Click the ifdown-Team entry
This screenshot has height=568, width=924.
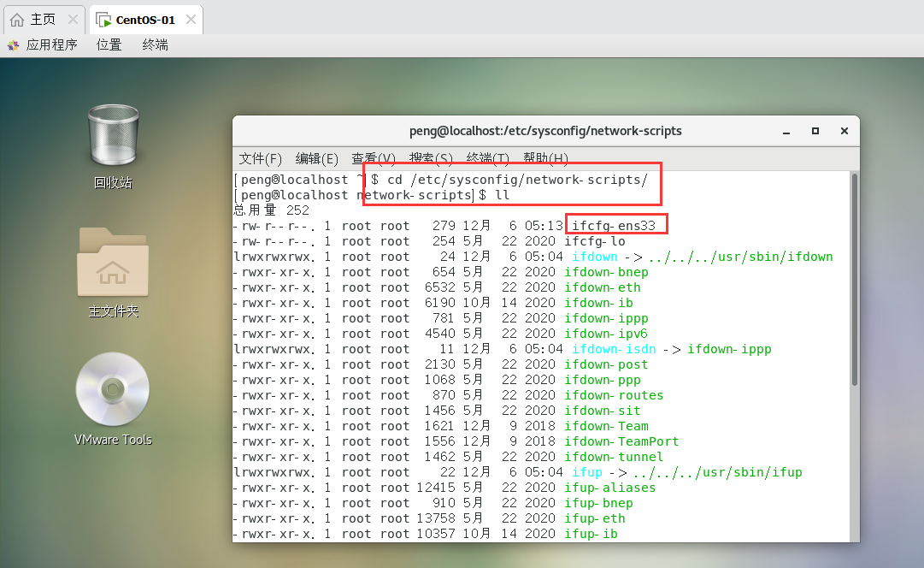[x=606, y=426]
